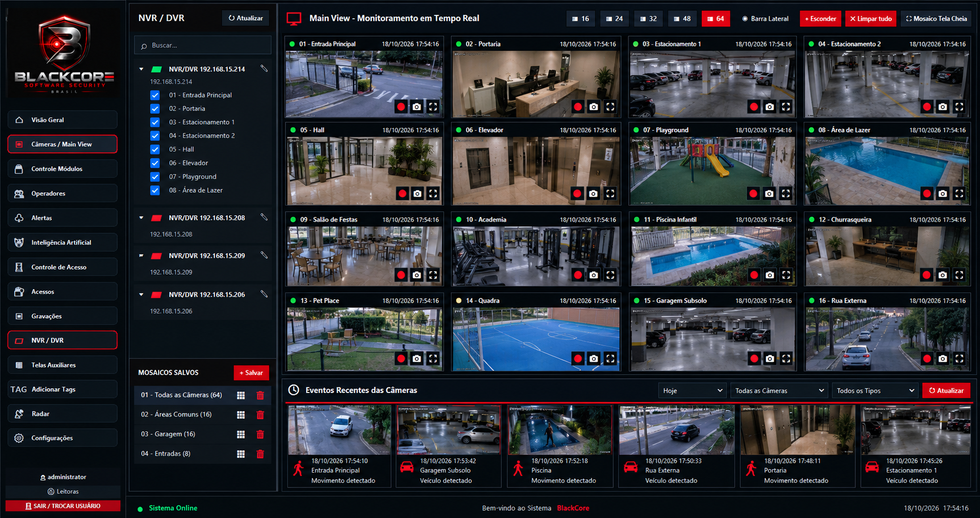Open the Todas as Câmeras filter dropdown
Viewport: 980px width, 518px height.
tap(778, 391)
